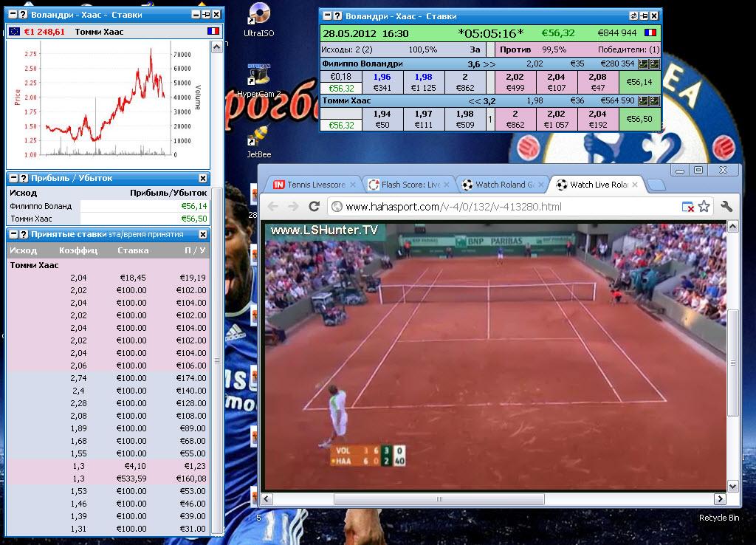
Task: Back Воландри at odds 1,98
Action: pos(423,82)
